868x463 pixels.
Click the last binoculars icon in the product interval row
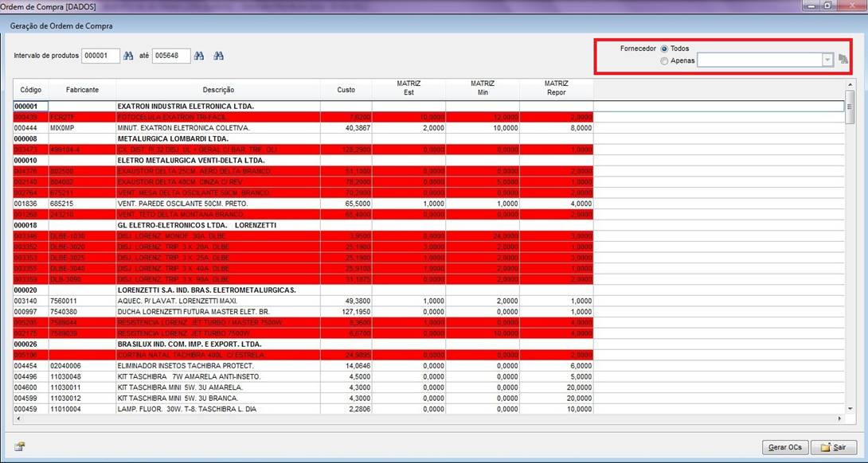coord(219,56)
